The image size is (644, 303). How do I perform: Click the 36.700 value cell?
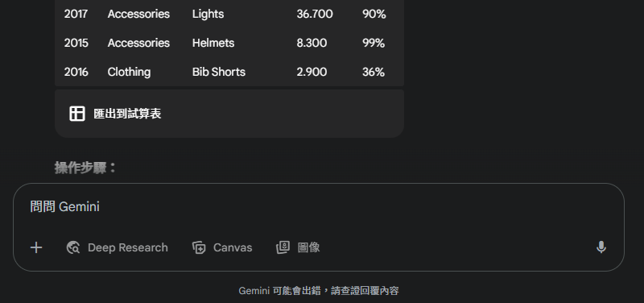(x=315, y=14)
